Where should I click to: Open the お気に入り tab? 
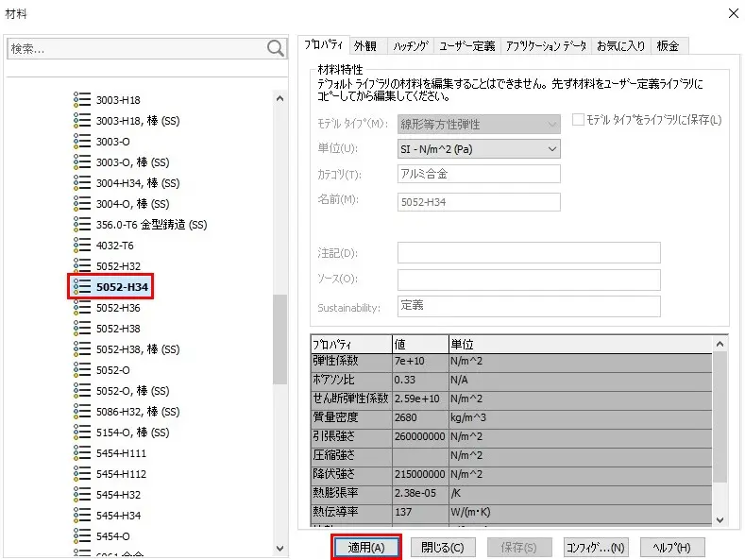point(620,45)
